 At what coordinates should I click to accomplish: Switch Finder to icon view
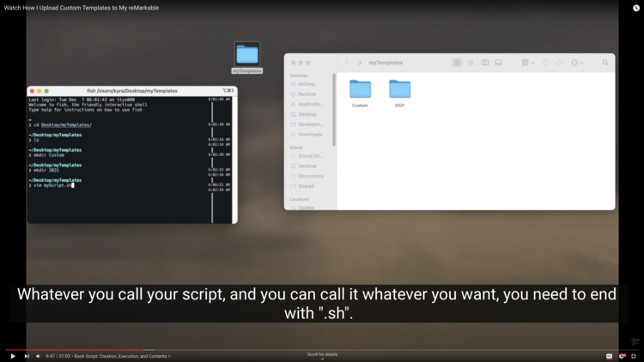coord(457,63)
